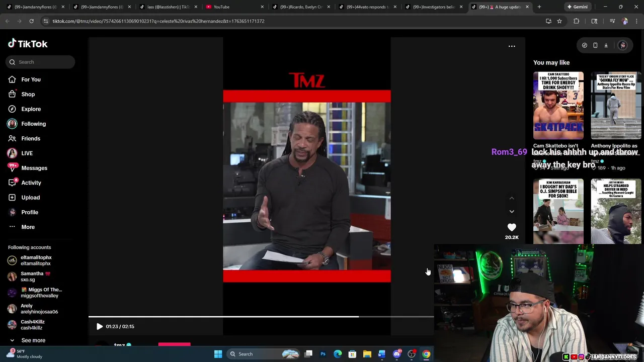644x362 pixels.
Task: Open the Chrome profile avatar
Action: [625, 21]
